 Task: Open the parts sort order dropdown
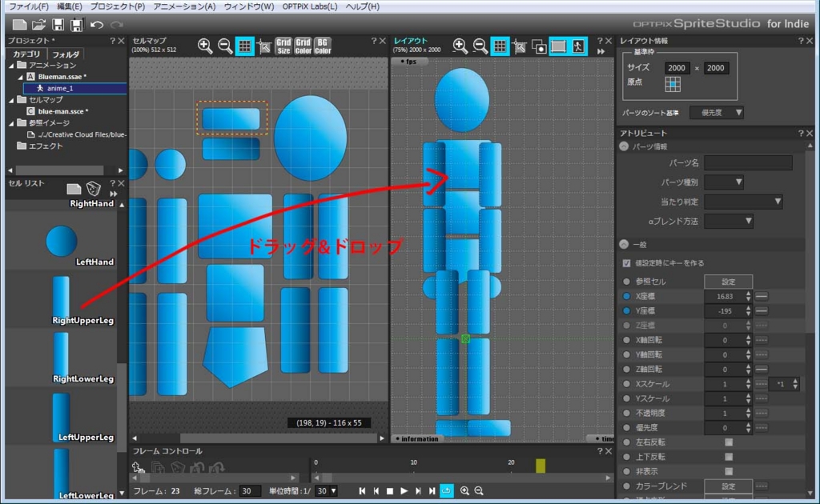coord(717,112)
